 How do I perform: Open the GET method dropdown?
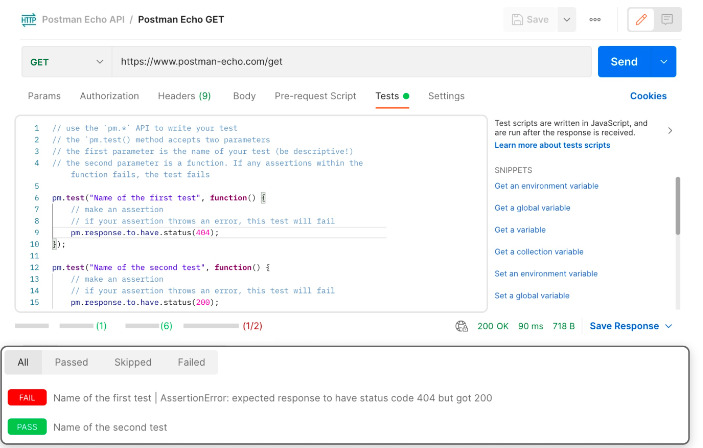tap(66, 62)
